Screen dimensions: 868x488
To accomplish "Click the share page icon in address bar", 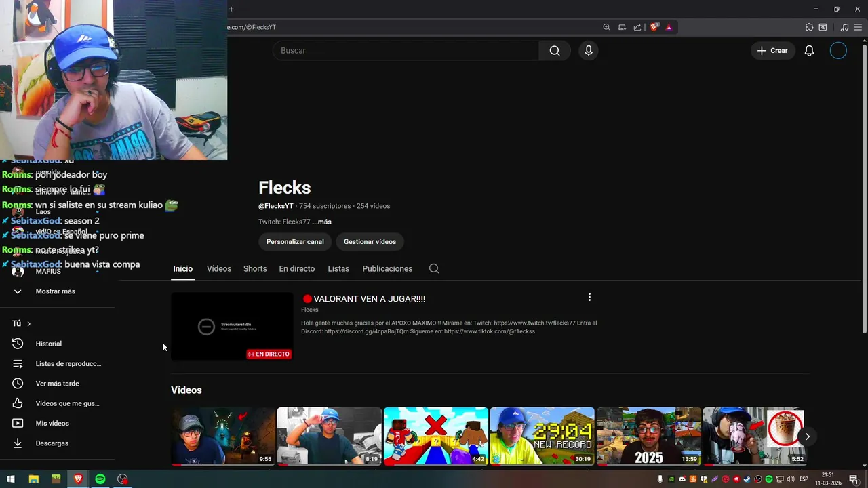I will [637, 27].
